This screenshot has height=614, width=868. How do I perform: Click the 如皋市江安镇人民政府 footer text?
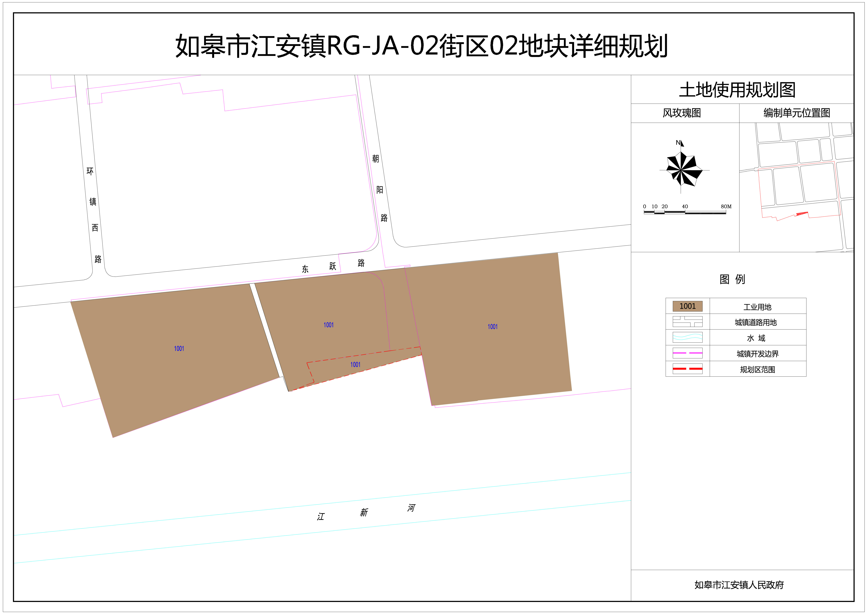[x=739, y=585]
